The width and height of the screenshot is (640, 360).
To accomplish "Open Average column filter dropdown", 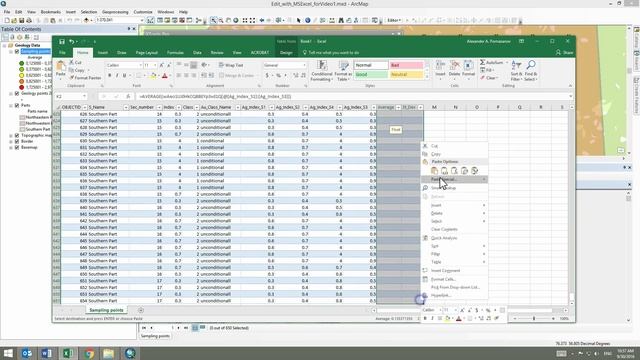I will pyautogui.click(x=398, y=107).
